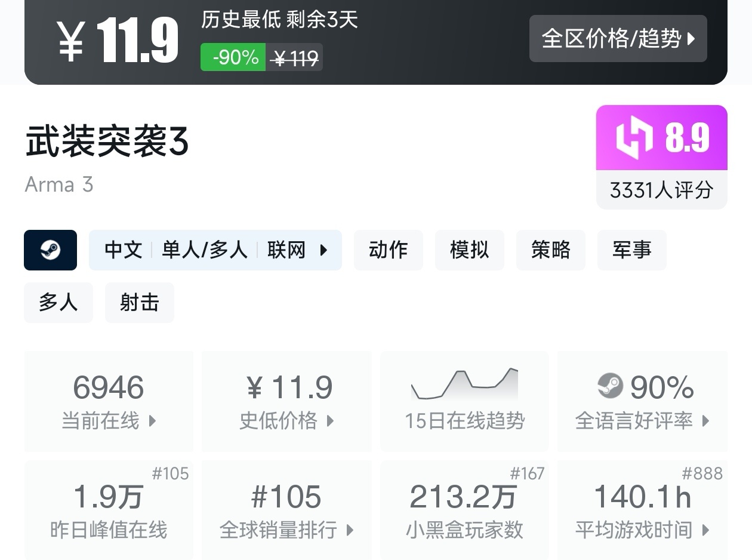The height and width of the screenshot is (560, 752).
Task: Tap the large ¥11.9 current price
Action: pos(118,40)
